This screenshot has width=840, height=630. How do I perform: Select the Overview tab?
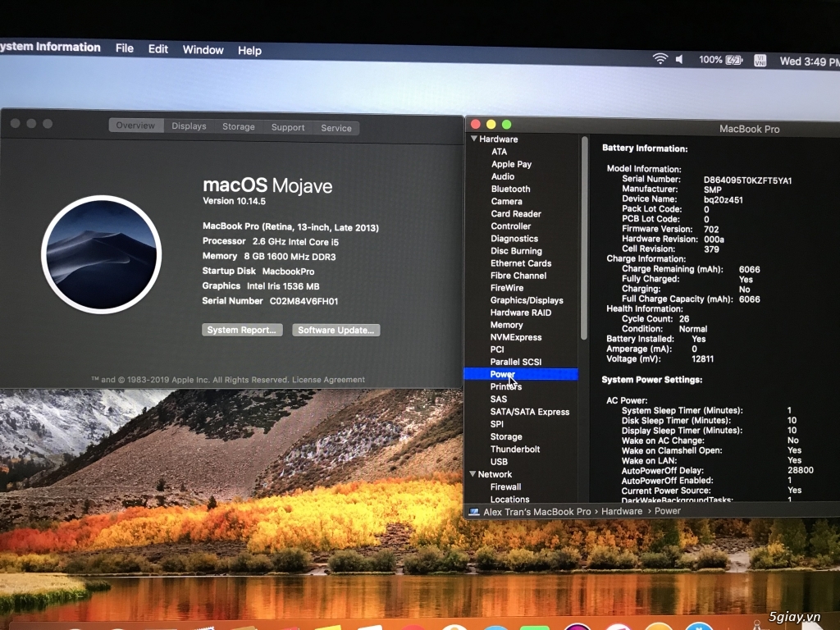135,126
